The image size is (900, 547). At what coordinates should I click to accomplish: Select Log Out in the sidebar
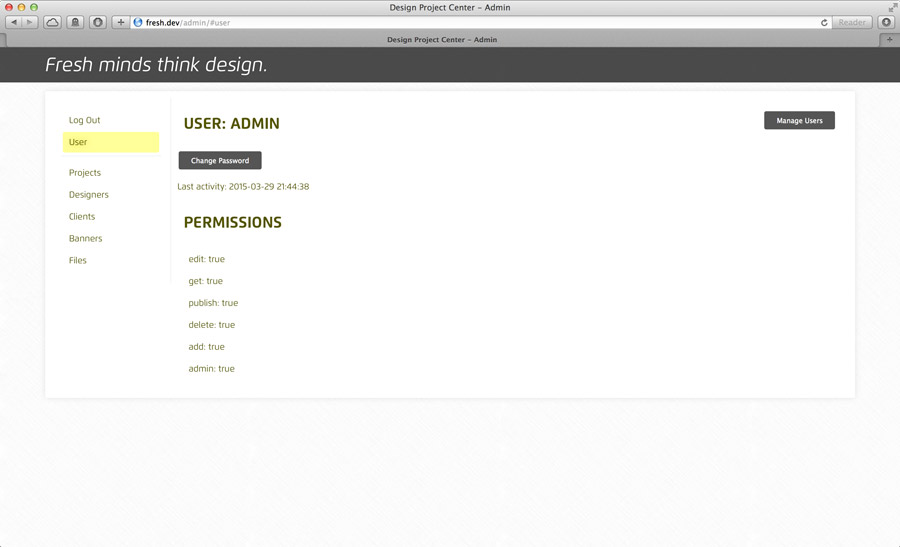[84, 120]
